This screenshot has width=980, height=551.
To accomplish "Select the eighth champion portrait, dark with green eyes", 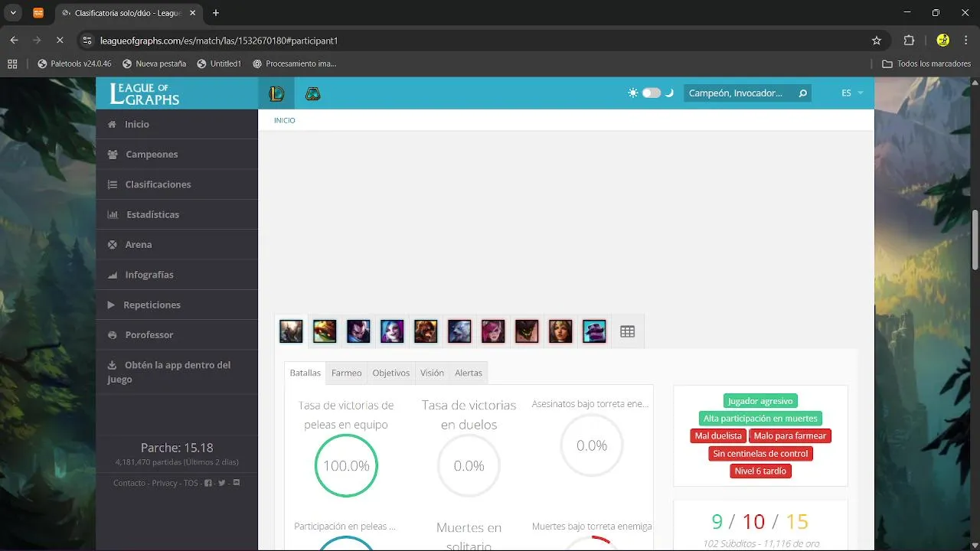I will (527, 331).
